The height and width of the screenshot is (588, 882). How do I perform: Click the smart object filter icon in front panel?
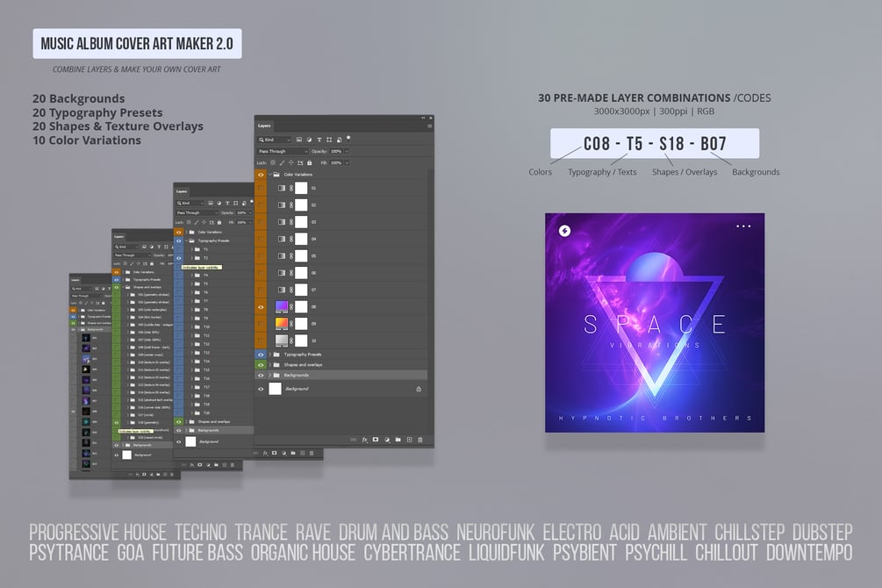tap(339, 140)
